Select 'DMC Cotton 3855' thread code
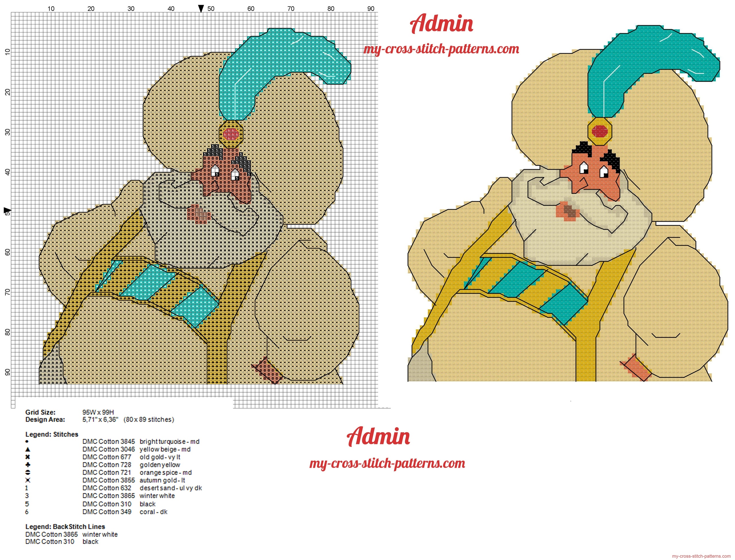This screenshot has height=560, width=735. click(x=109, y=480)
